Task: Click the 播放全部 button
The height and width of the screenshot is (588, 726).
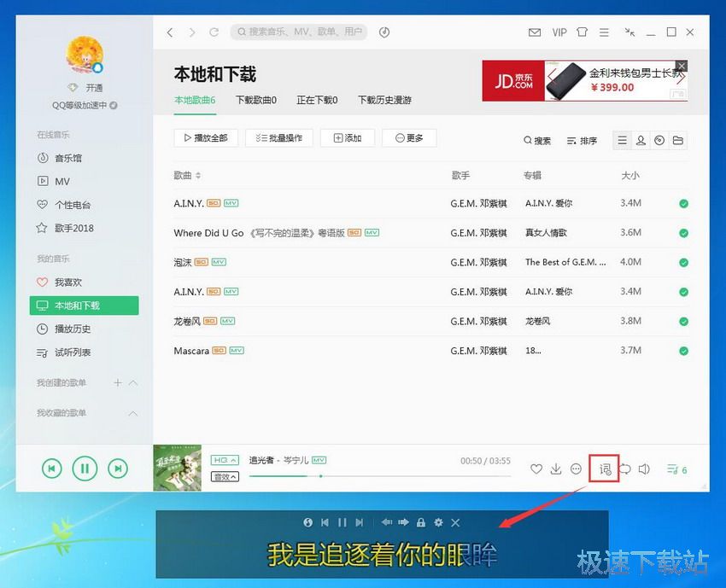Action: pos(206,138)
